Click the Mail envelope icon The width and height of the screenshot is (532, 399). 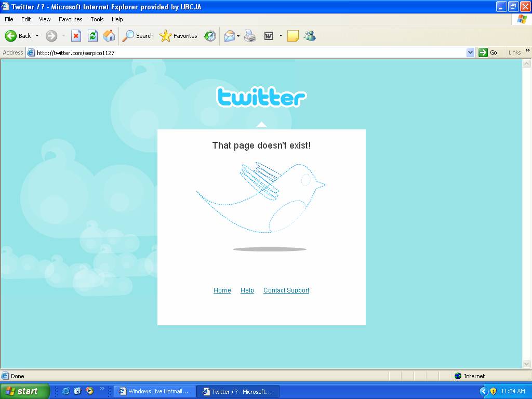pyautogui.click(x=229, y=36)
